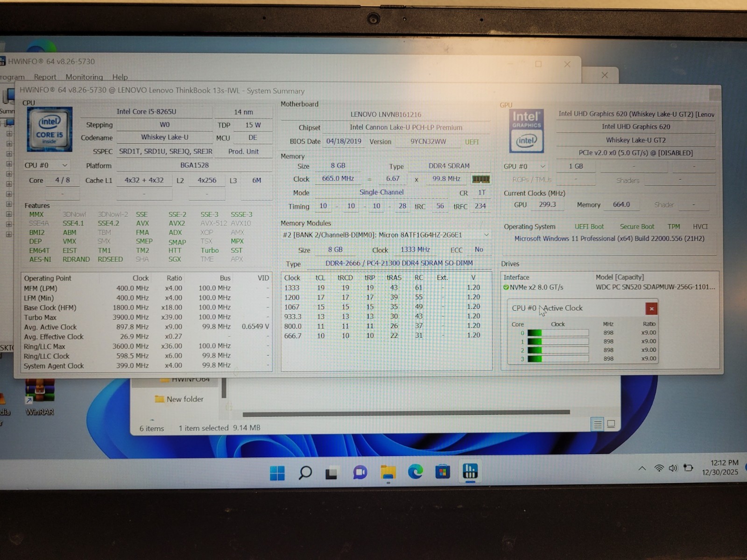
Task: Select the New folder item icon
Action: click(x=159, y=399)
